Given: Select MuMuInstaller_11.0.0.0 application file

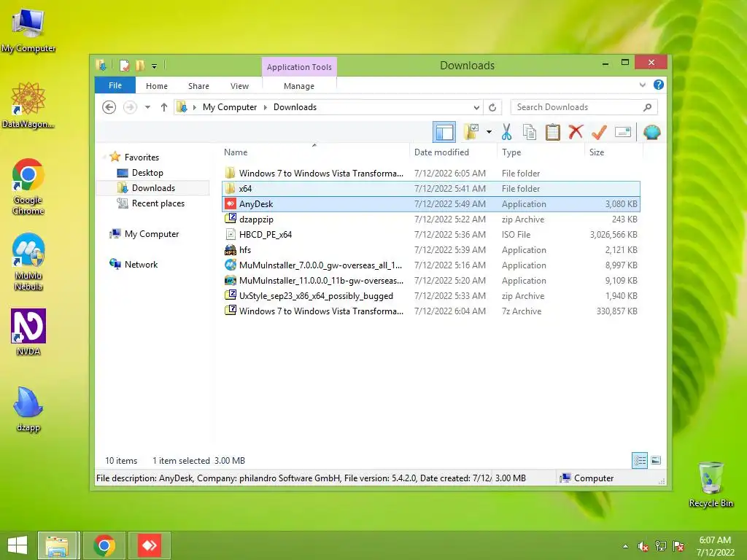Looking at the screenshot, I should pos(430,280).
